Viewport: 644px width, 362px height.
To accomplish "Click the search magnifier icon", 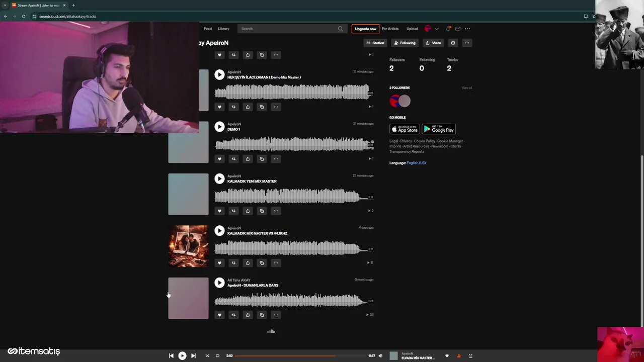I will pos(341,29).
